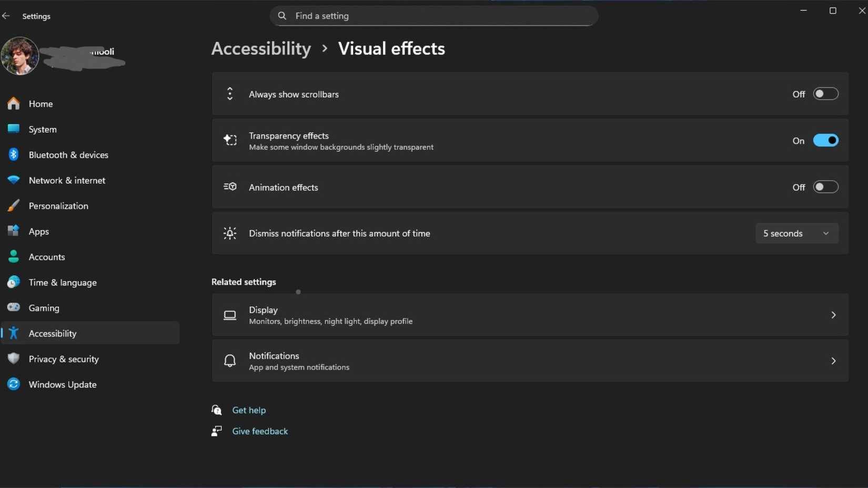Click the Find a setting search box
The width and height of the screenshot is (868, 488).
coord(433,16)
